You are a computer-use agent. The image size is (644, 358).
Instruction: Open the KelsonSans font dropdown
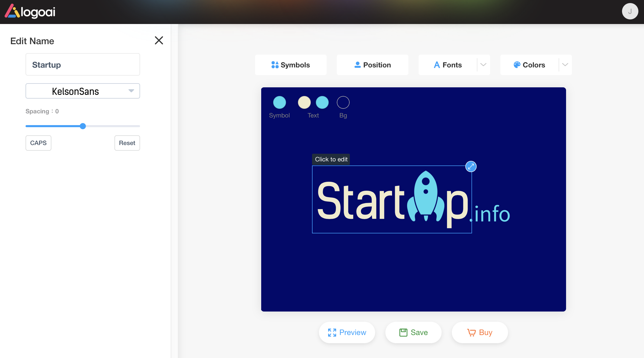coord(83,91)
